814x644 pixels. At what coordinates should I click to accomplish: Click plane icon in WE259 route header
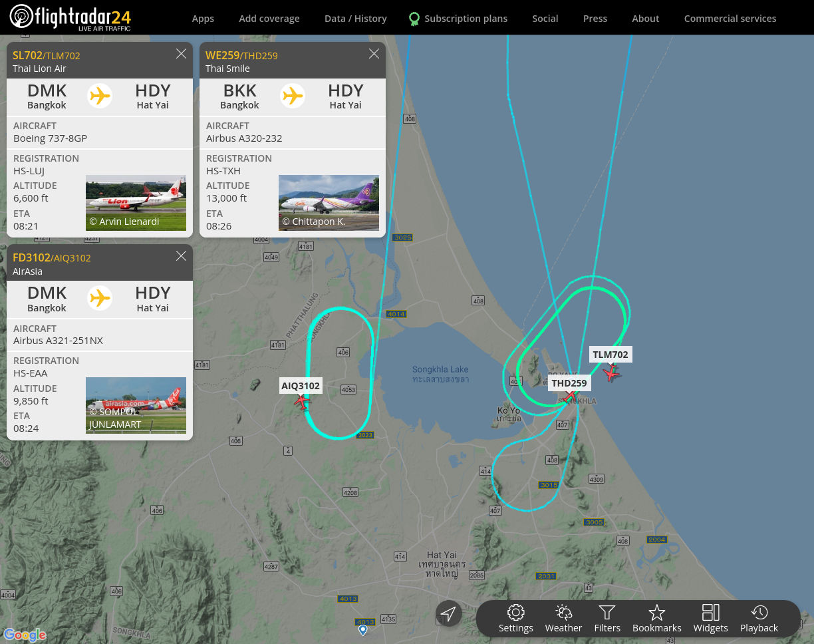(293, 96)
